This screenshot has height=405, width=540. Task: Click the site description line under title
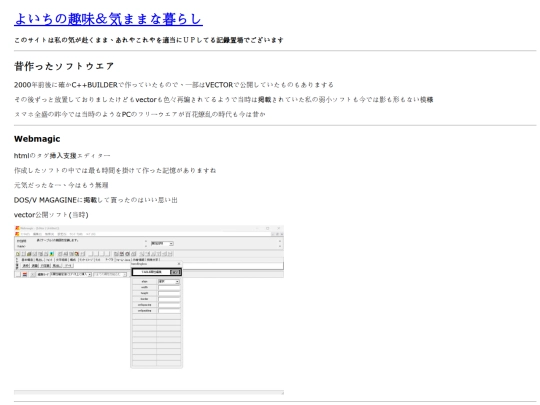click(149, 40)
